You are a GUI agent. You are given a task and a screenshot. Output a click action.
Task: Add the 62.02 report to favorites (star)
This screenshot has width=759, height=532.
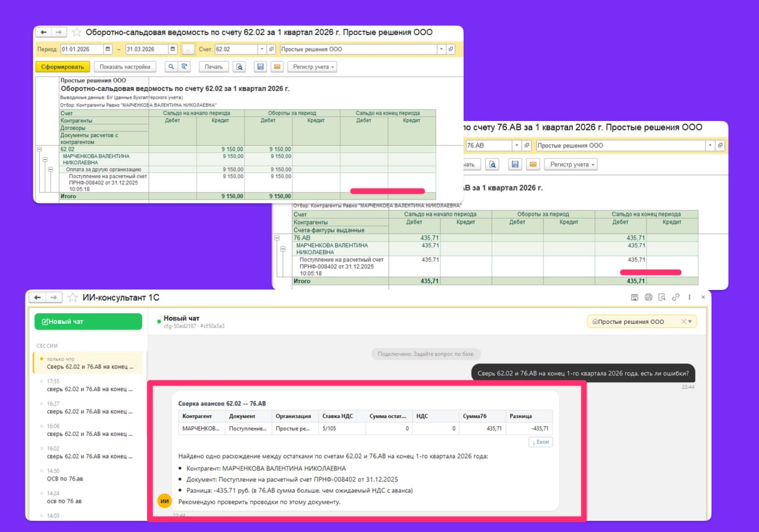pyautogui.click(x=76, y=32)
